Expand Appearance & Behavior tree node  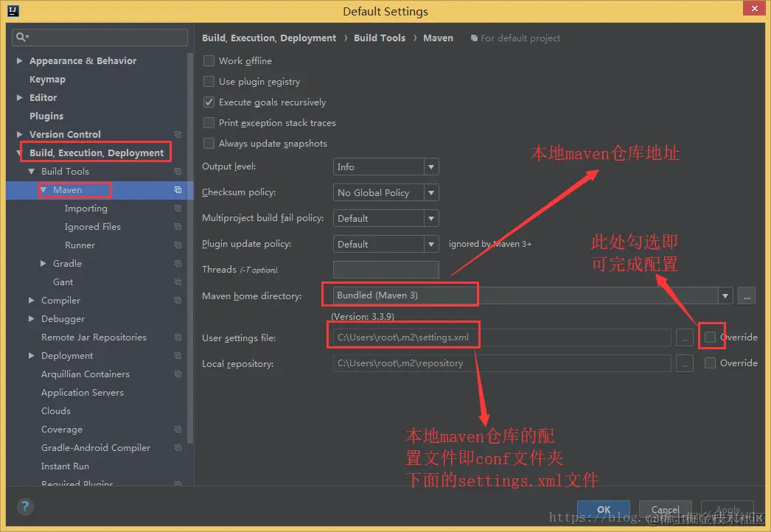click(20, 60)
